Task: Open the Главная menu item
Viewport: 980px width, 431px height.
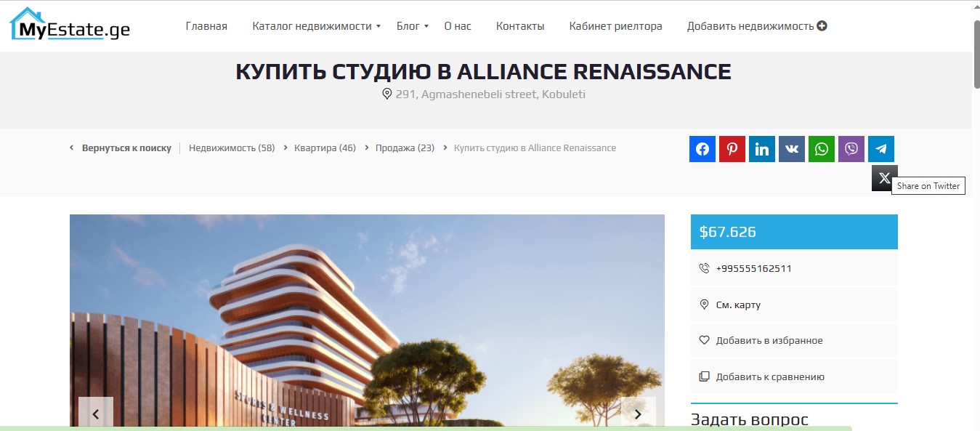Action: pyautogui.click(x=206, y=26)
